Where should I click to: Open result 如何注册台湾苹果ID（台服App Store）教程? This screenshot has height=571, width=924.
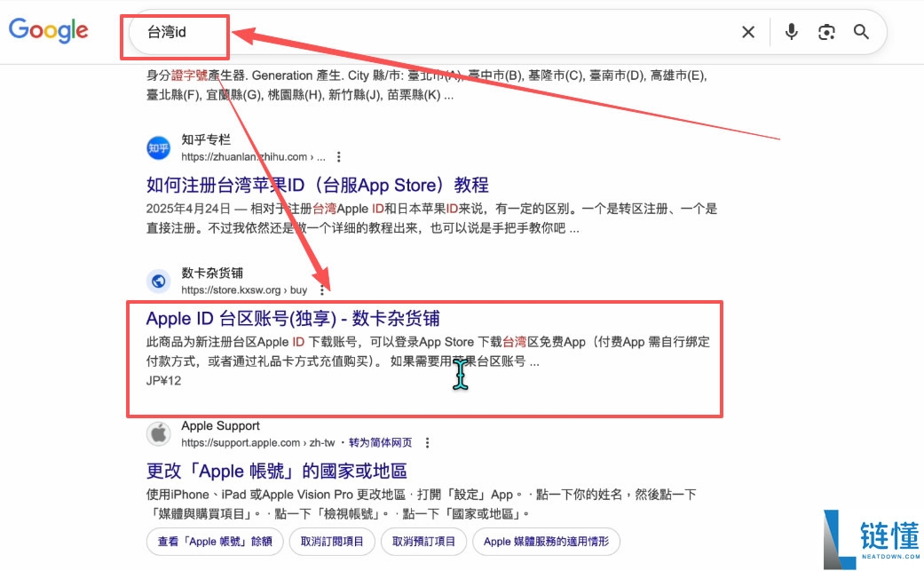click(318, 185)
